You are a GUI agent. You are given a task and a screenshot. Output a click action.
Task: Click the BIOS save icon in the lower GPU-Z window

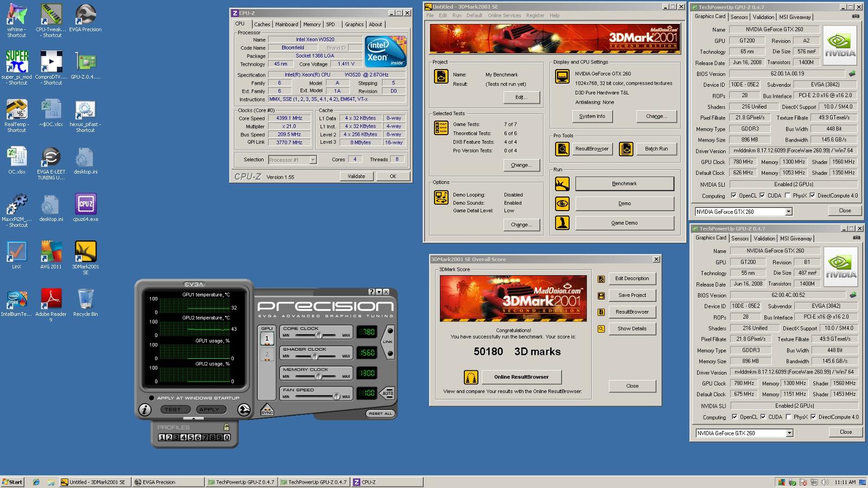click(853, 295)
